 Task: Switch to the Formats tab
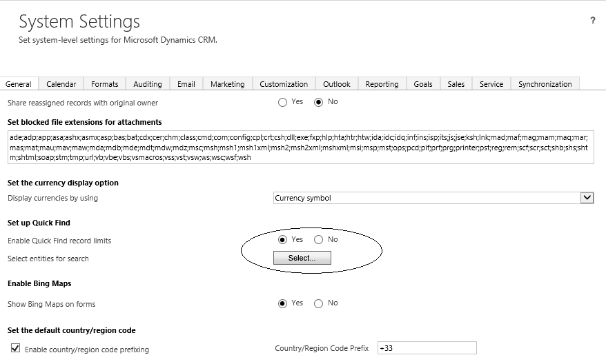(x=105, y=84)
